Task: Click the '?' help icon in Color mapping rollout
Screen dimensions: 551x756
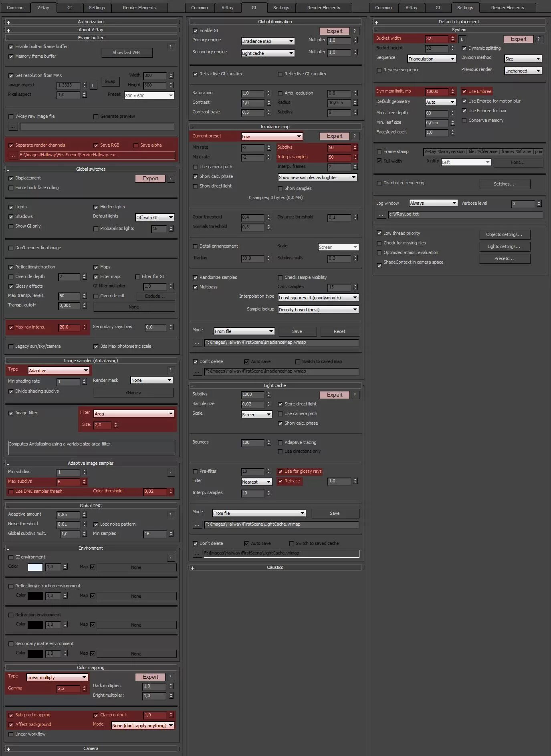Action: pos(170,677)
